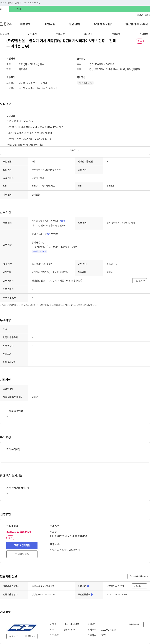Jump to 모집요강 section tab
This screenshot has height=644, width=150.
click(5, 34)
